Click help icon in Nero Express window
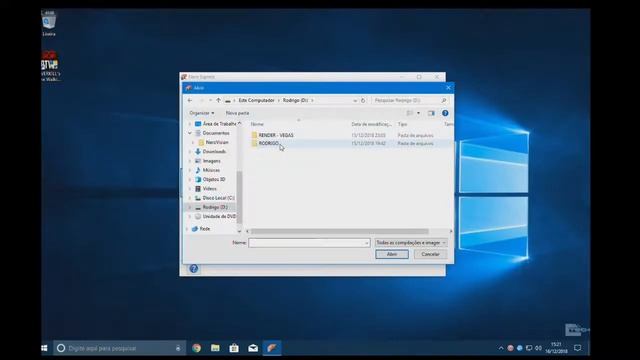 [x=194, y=269]
